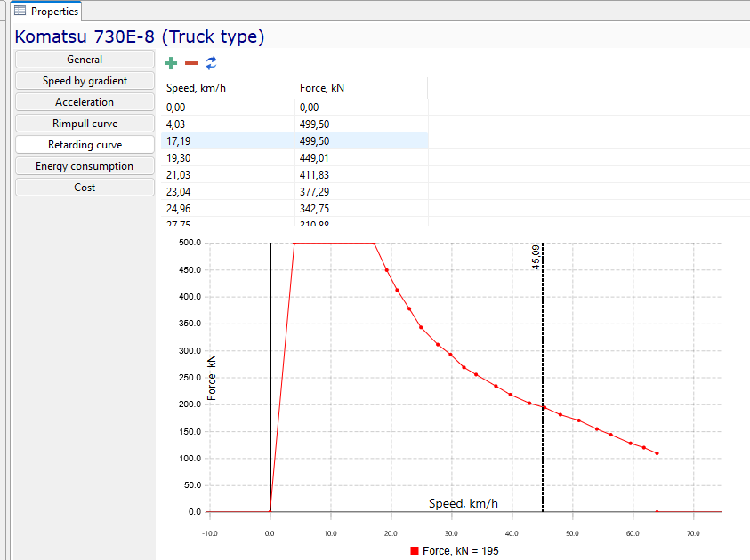Select the speed cell 0,00
Screen dimensions: 750x560
tap(228, 108)
